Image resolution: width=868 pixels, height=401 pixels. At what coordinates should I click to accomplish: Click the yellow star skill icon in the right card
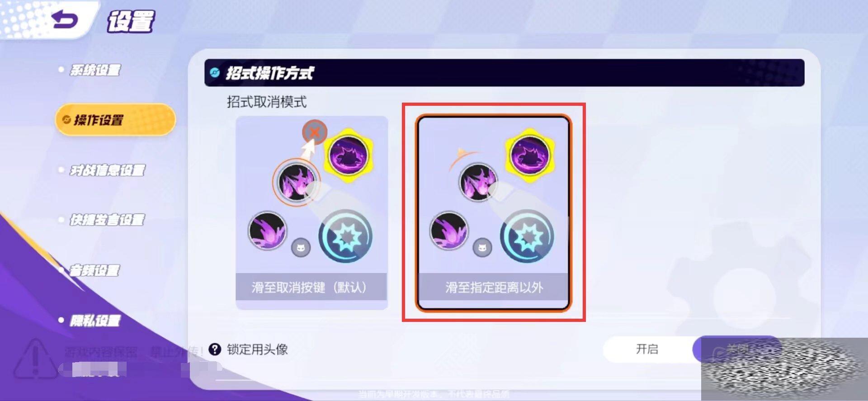click(529, 156)
